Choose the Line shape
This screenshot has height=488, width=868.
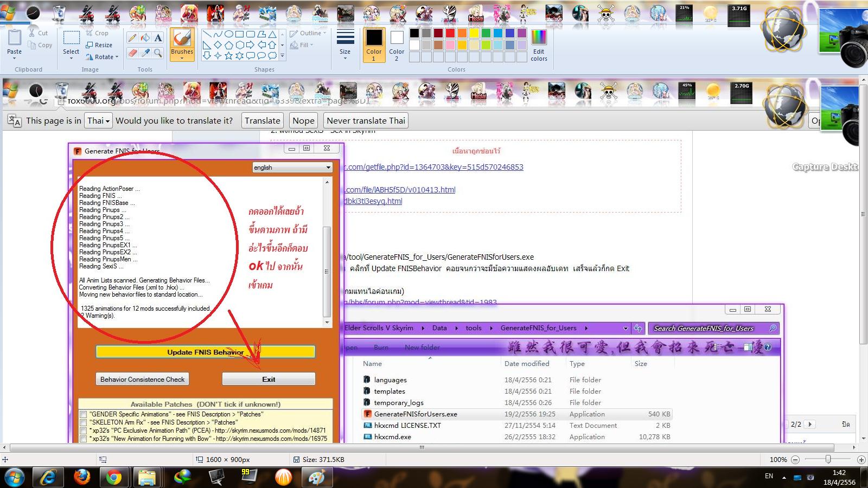[207, 34]
